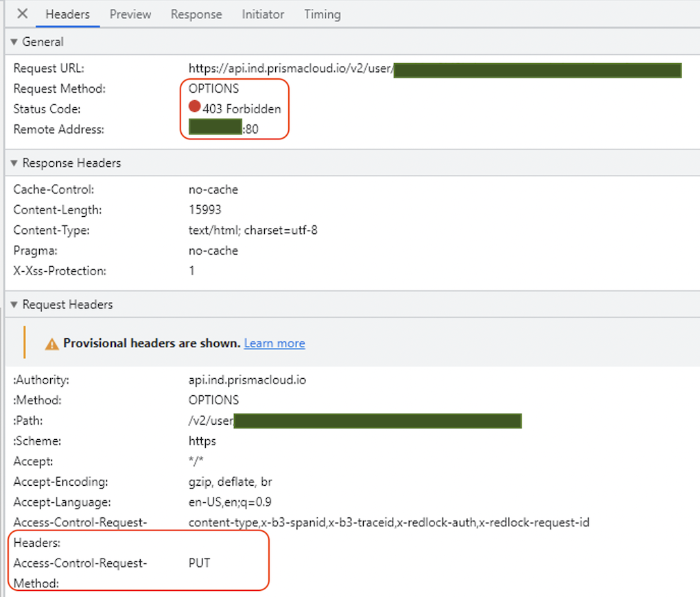Open the Learn more link
The image size is (700, 597).
pyautogui.click(x=275, y=343)
